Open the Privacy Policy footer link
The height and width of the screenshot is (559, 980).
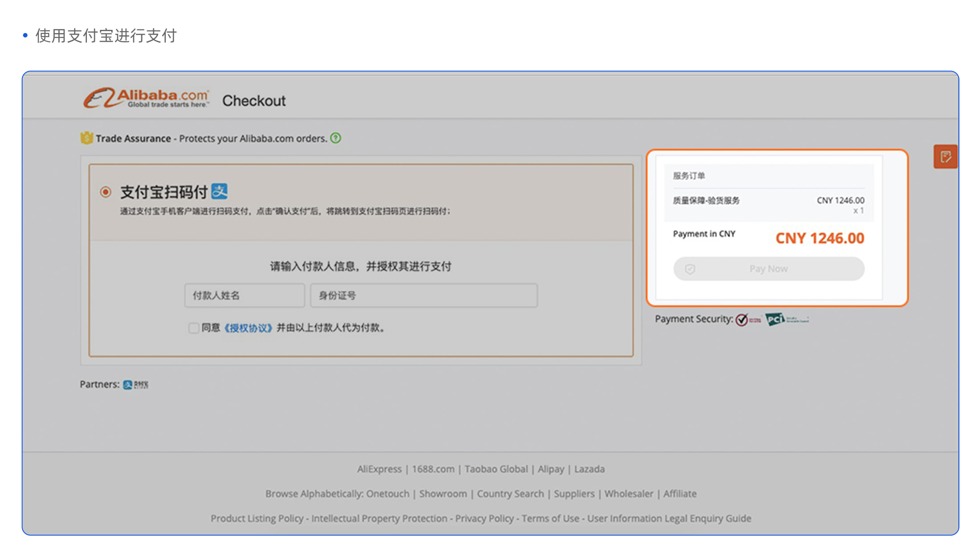pos(484,518)
